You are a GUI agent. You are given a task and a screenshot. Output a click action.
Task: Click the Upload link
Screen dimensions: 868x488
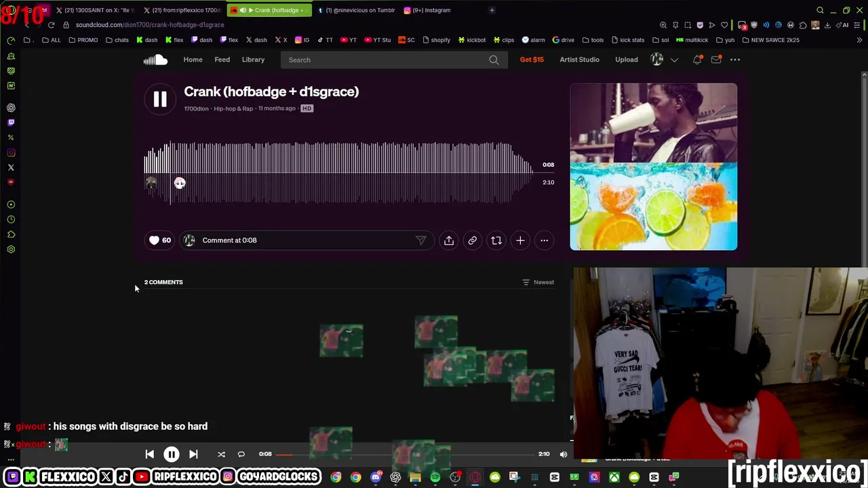(x=627, y=60)
